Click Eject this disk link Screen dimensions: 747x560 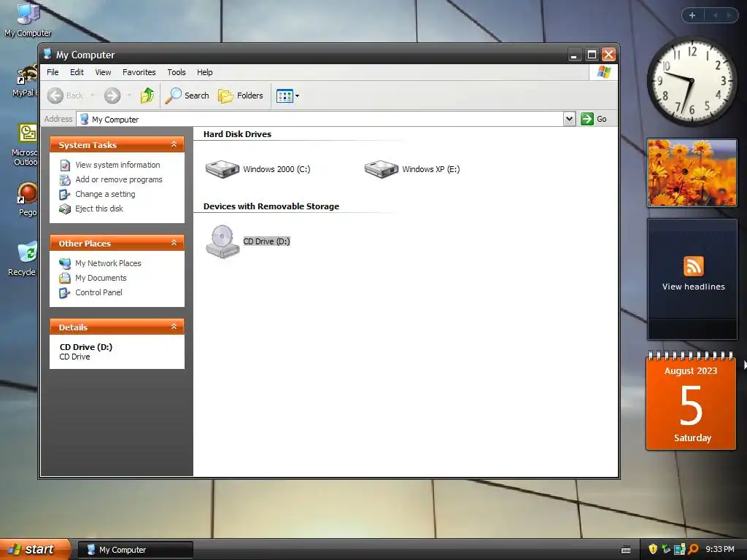click(x=99, y=209)
